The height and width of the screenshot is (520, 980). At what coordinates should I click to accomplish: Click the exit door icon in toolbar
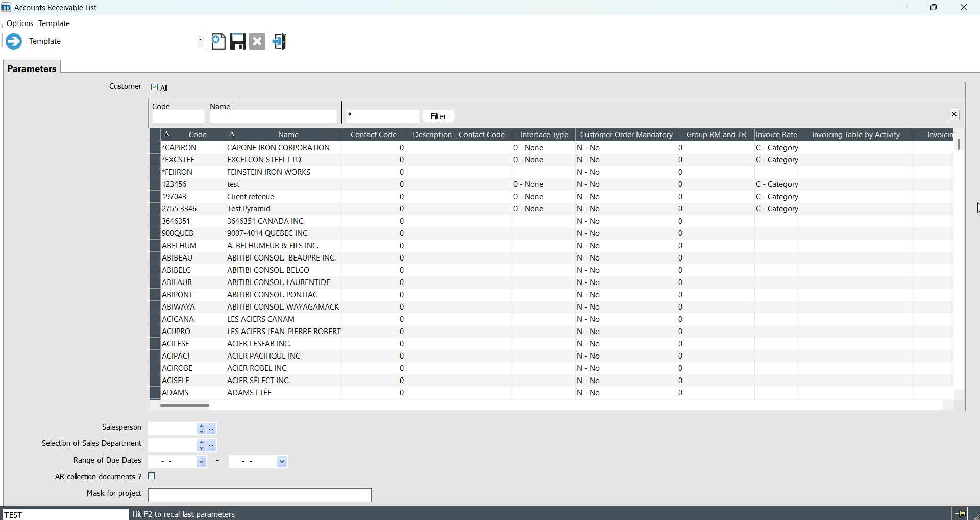280,41
